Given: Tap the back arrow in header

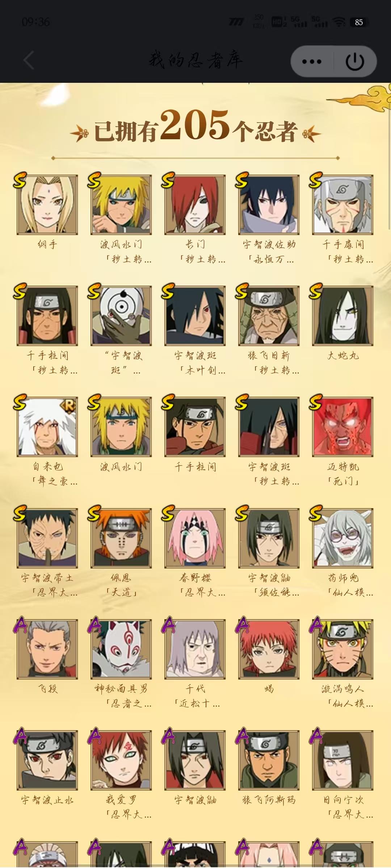Looking at the screenshot, I should click(29, 60).
